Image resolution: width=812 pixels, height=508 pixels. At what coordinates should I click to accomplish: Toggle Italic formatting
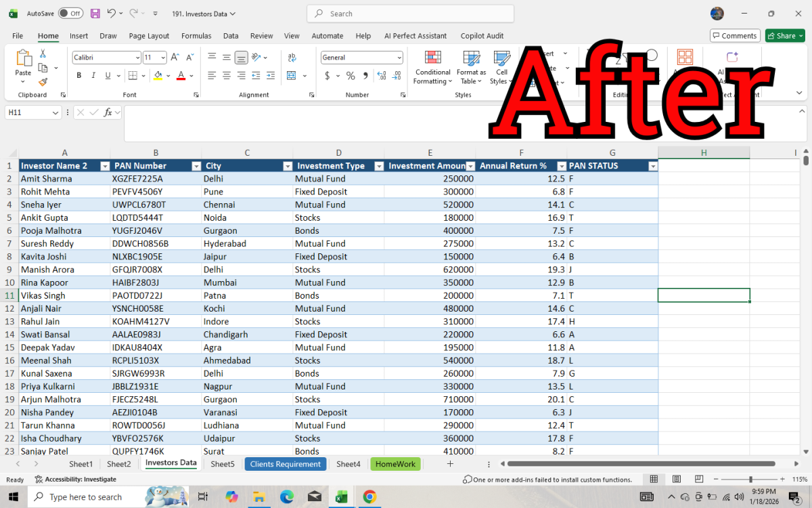93,76
